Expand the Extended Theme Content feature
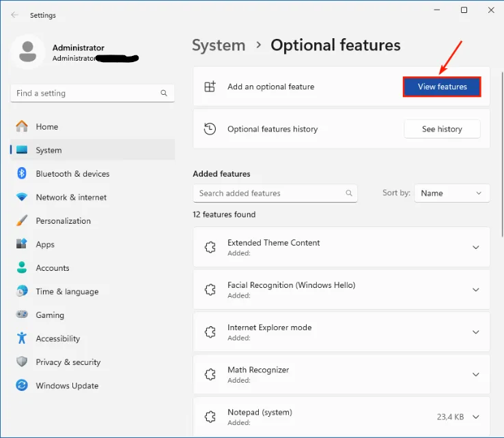Screen dimensions: 504x438 coord(476,248)
